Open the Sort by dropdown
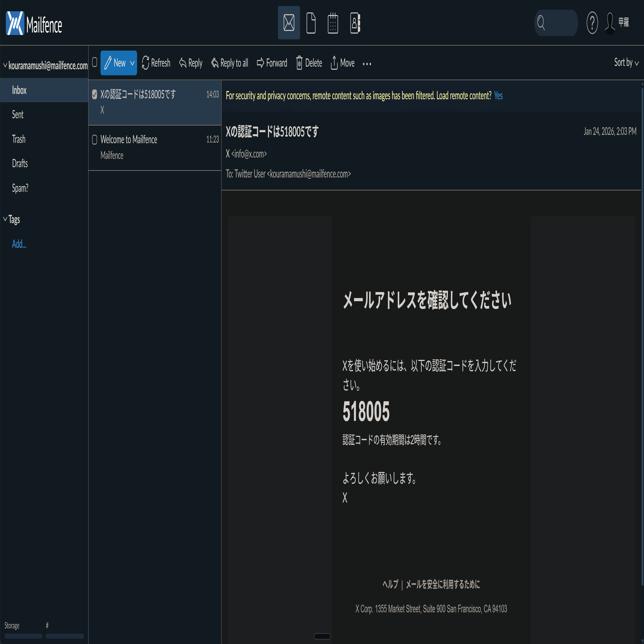Screen dimensions: 644x644 click(625, 63)
